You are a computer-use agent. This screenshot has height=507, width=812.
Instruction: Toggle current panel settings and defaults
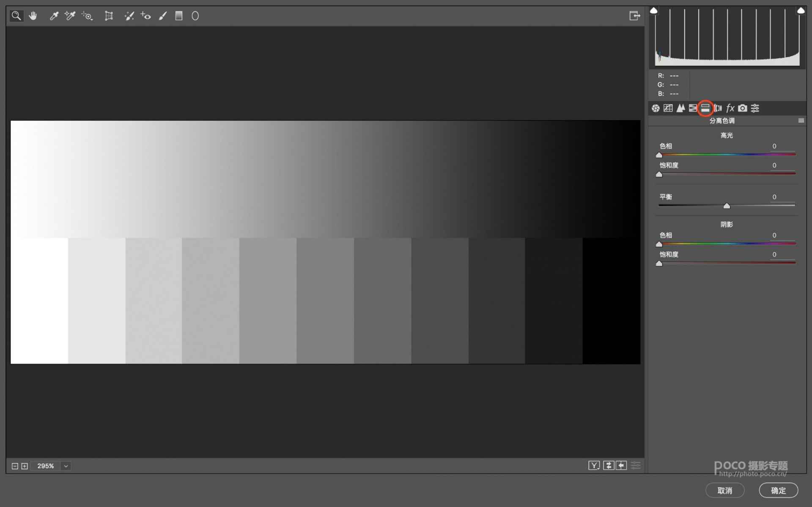(x=636, y=466)
